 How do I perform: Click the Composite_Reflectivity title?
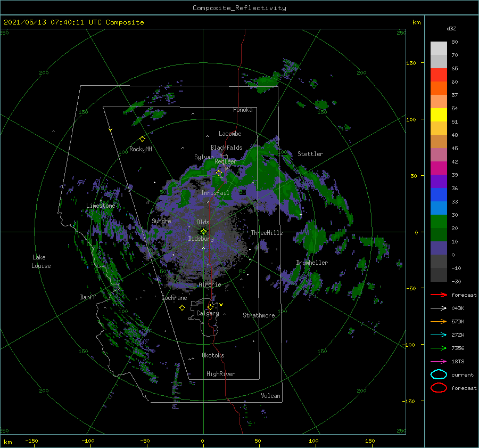(240, 8)
